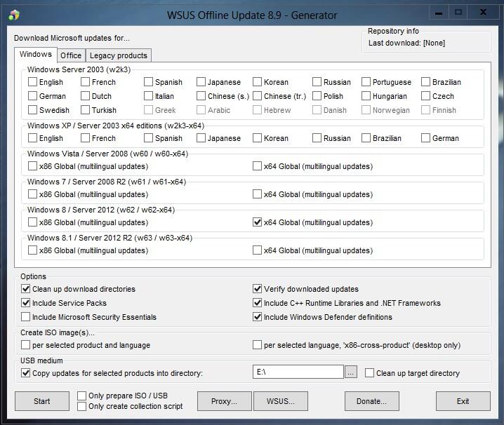
Task: Check Only create collection script
Action: click(81, 406)
